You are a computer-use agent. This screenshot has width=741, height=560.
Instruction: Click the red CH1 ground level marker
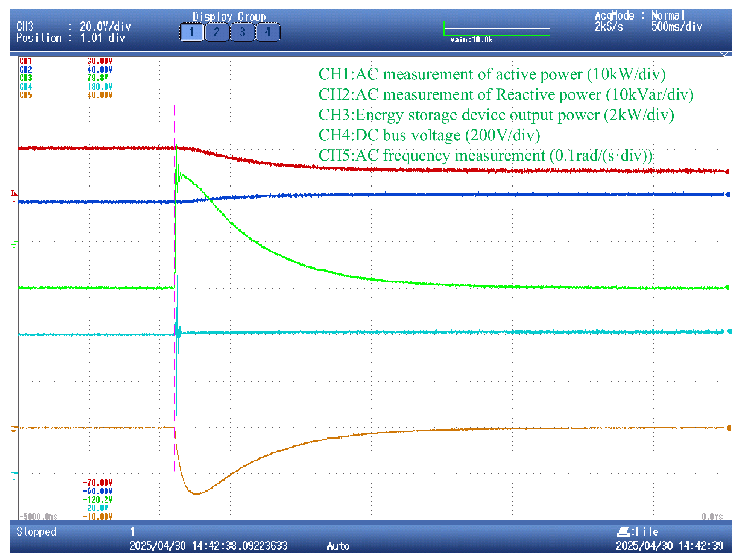click(x=14, y=196)
